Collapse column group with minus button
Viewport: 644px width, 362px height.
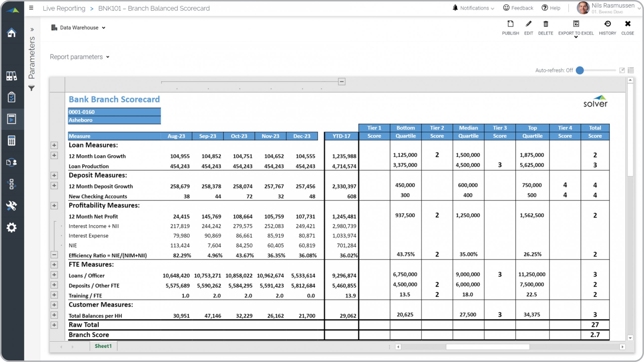(341, 81)
